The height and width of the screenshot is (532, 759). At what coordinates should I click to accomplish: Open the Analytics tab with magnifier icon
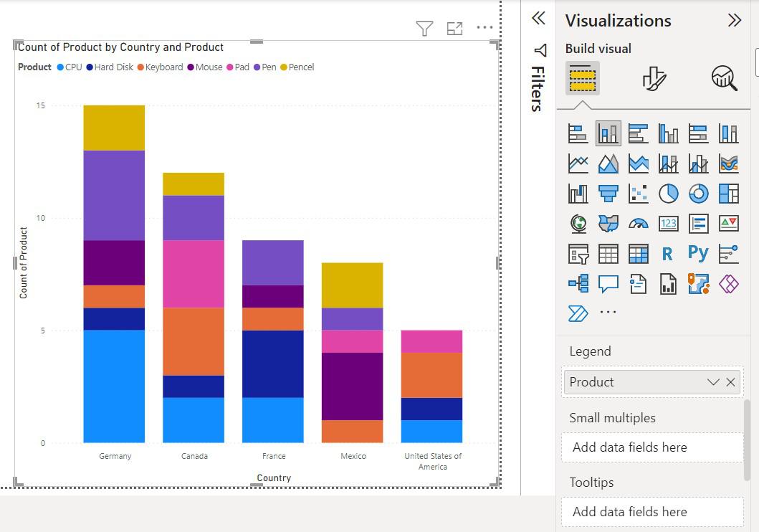point(724,78)
